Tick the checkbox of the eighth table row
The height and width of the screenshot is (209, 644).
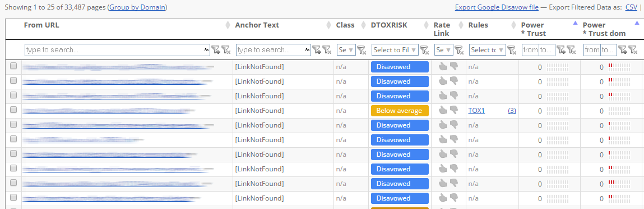pyautogui.click(x=13, y=168)
